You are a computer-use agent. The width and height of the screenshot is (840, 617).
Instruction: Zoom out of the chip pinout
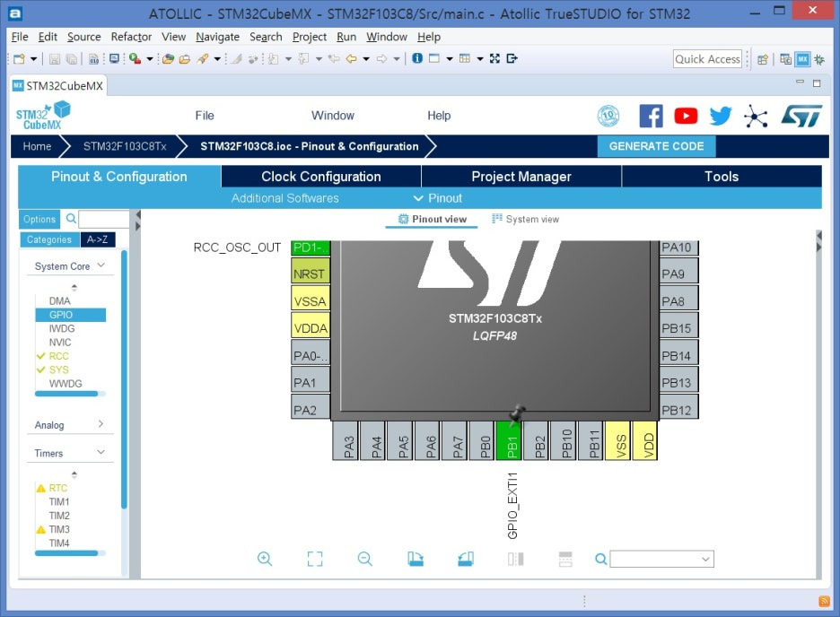pos(365,560)
